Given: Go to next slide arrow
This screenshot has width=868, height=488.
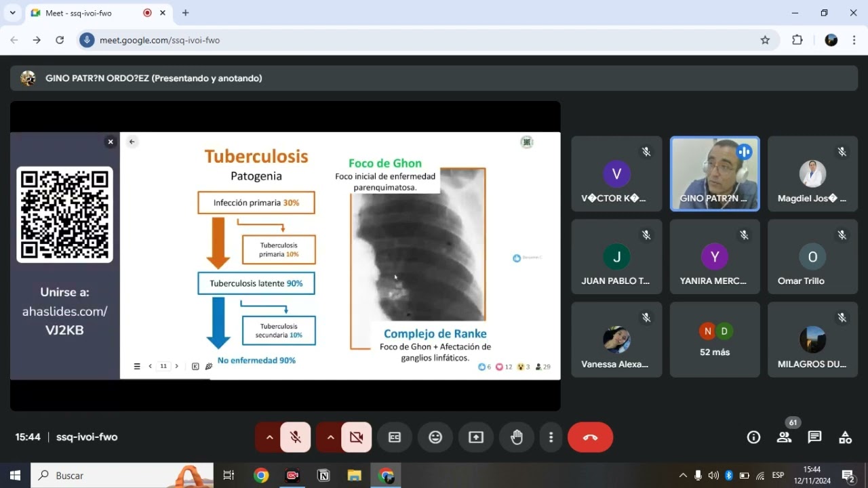Looking at the screenshot, I should click(176, 366).
